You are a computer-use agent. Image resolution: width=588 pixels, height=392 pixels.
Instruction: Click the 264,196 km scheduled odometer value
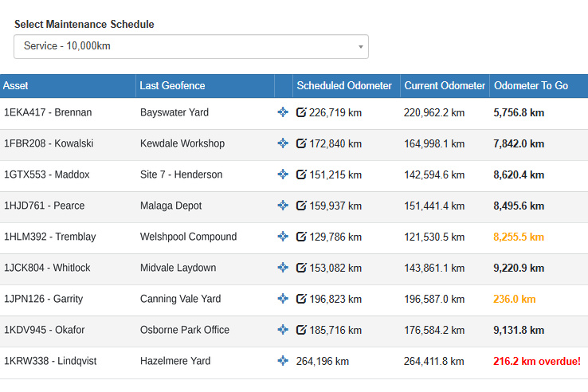[x=323, y=362]
